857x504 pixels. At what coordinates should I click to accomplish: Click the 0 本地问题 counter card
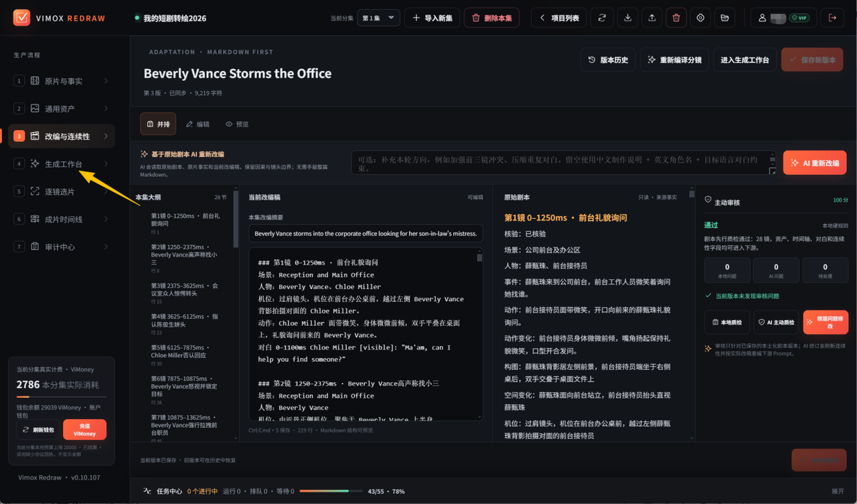click(727, 270)
